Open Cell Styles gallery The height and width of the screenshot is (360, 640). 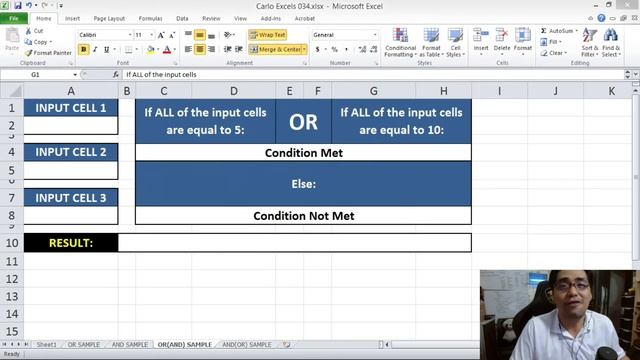click(456, 42)
